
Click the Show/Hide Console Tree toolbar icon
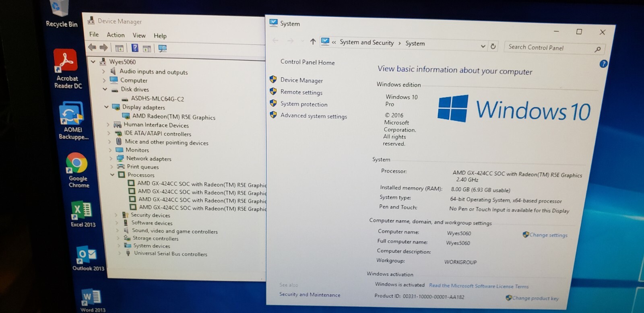(120, 48)
